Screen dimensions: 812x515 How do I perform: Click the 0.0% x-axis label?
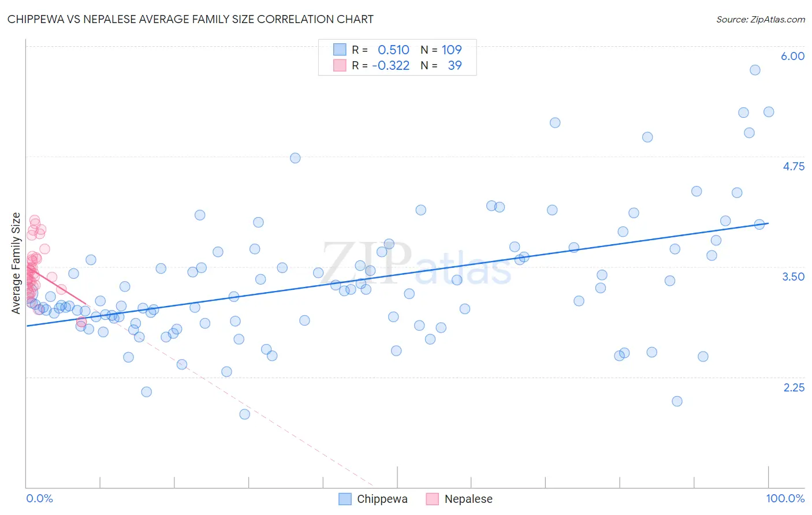(39, 498)
